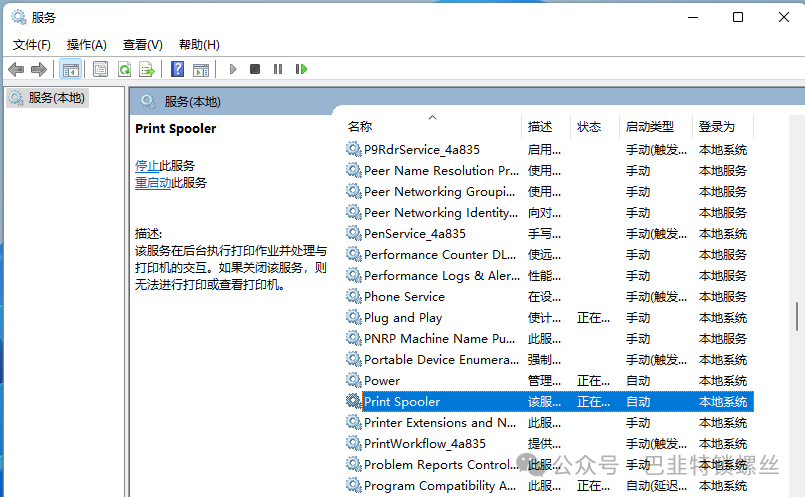Viewport: 805px width, 497px height.
Task: Select the Problem Reports Control service
Action: [x=441, y=465]
